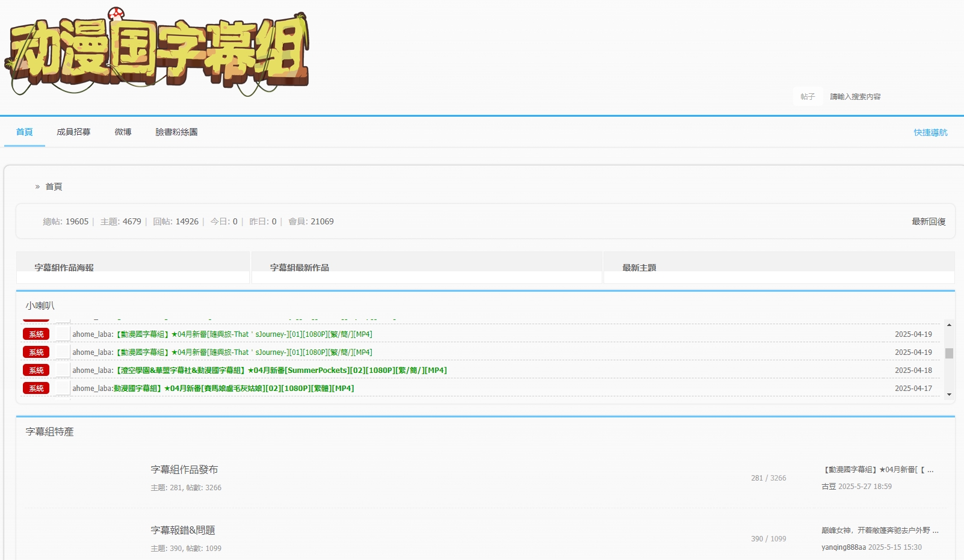
Task: Click the 系統 badge beside the 2025-04-17 announcement
Action: (x=36, y=389)
